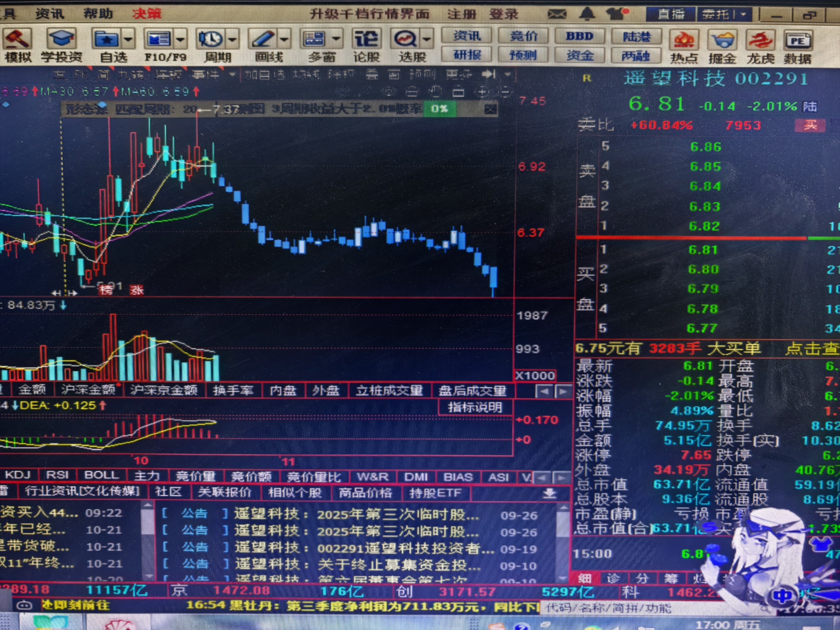This screenshot has height=630, width=840.
Task: Click the 指标说明 indicator description button
Action: [x=475, y=407]
